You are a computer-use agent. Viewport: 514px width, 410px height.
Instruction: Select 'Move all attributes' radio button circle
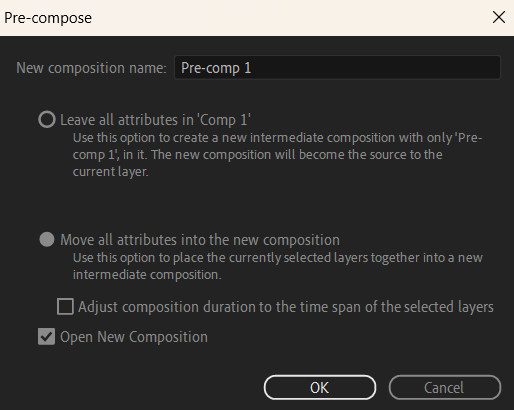point(47,239)
